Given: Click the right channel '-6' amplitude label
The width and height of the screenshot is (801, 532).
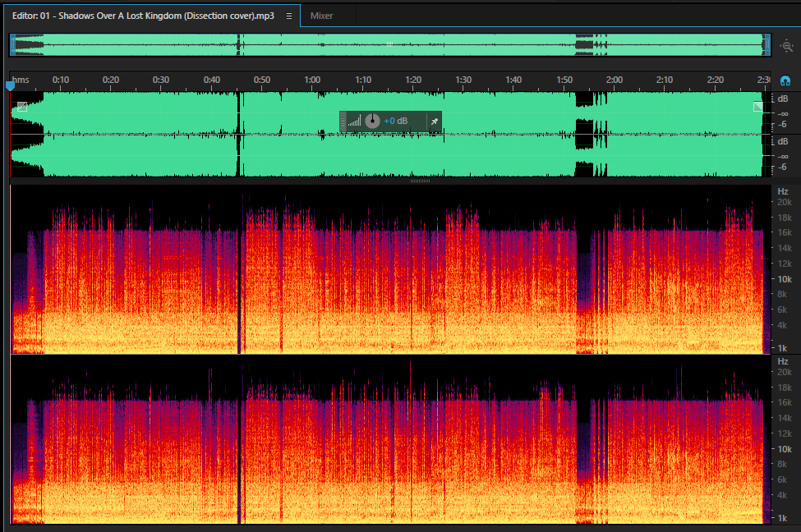Looking at the screenshot, I should pos(783,167).
